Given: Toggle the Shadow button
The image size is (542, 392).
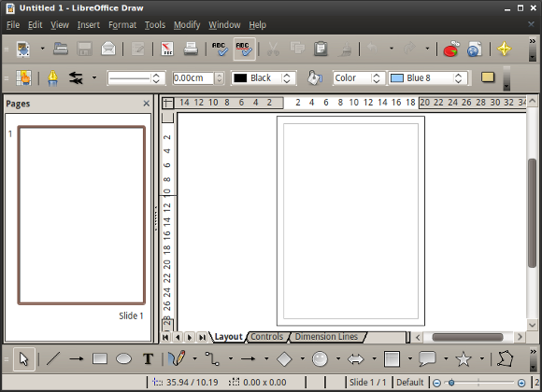Looking at the screenshot, I should 488,77.
